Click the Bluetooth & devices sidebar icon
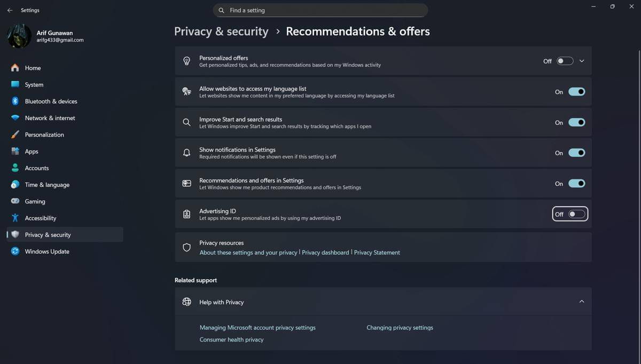The image size is (641, 364). pos(15,101)
